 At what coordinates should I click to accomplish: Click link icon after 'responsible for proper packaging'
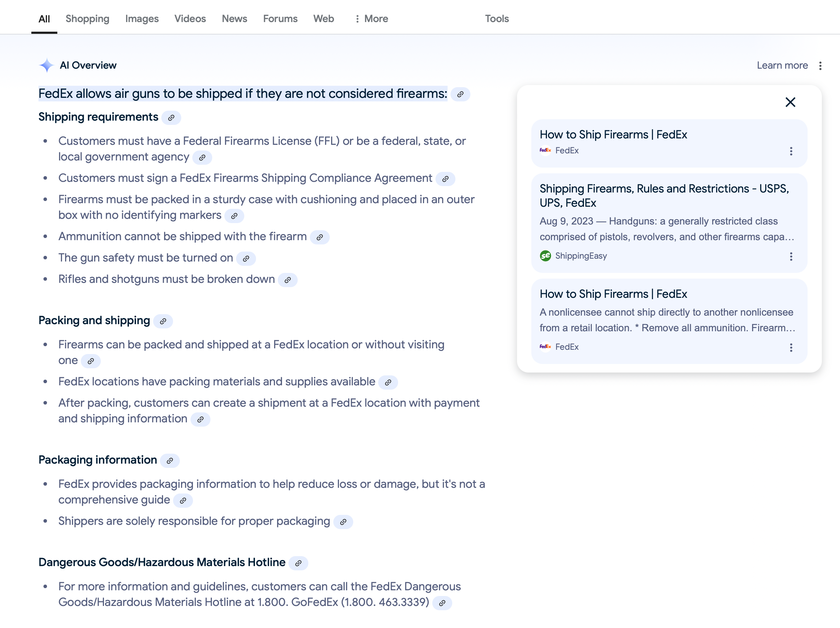tap(343, 522)
